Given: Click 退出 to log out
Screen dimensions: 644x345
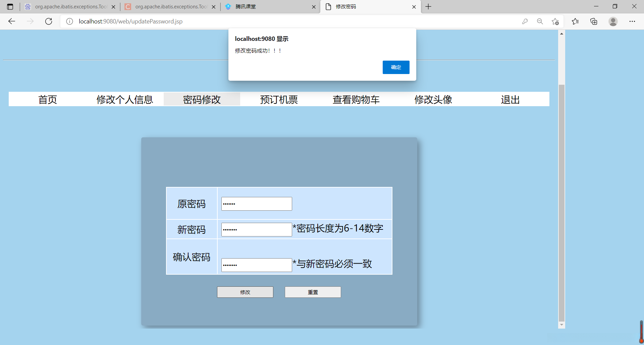Looking at the screenshot, I should coord(511,99).
